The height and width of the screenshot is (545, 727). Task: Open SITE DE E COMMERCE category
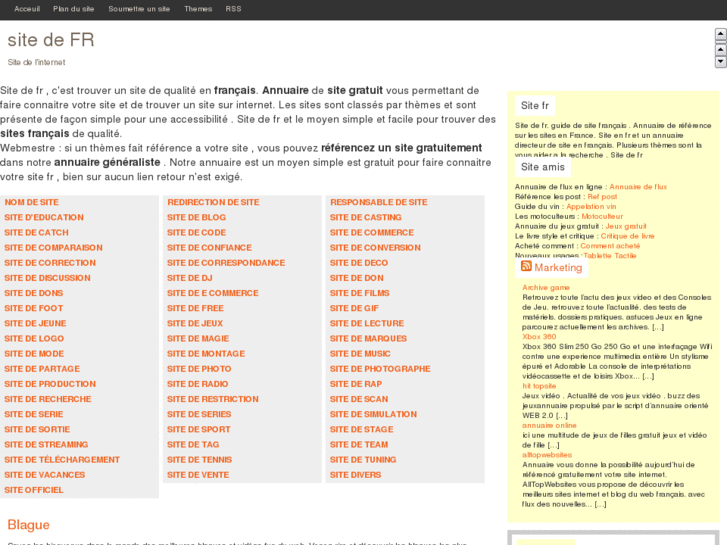click(213, 293)
